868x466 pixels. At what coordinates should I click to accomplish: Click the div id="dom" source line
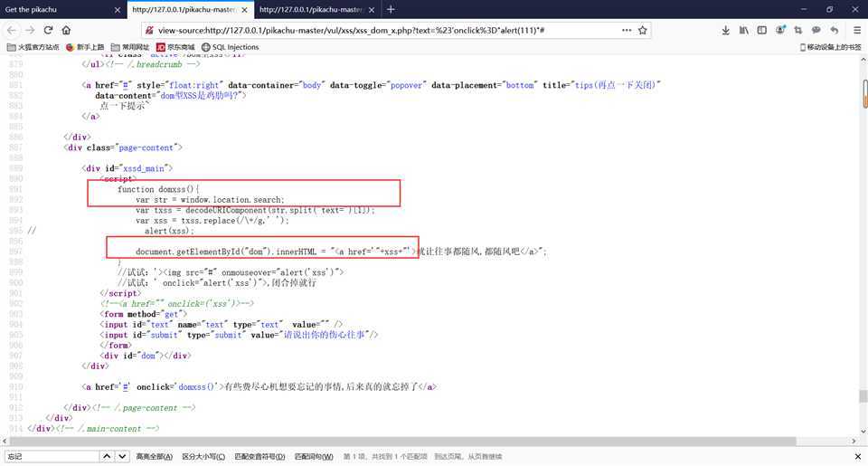(146, 356)
